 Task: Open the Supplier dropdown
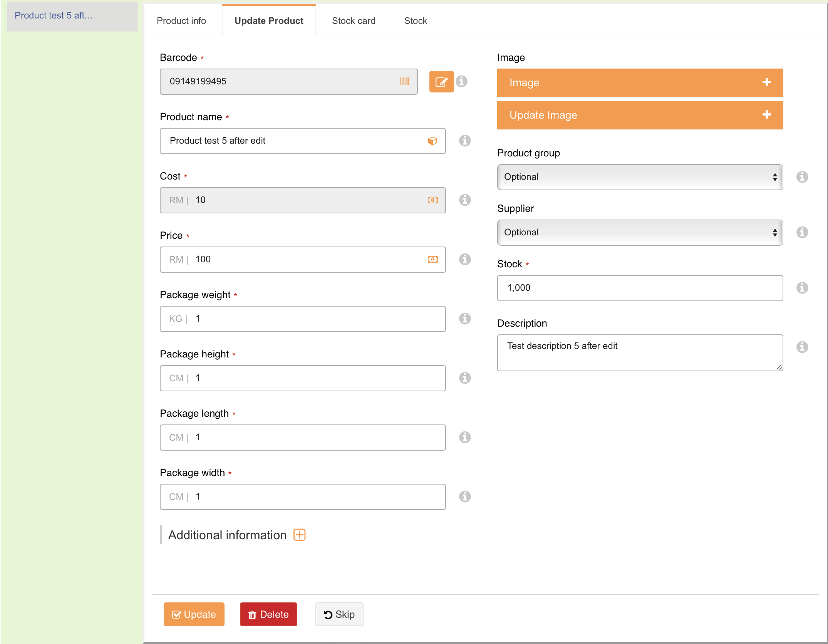640,233
